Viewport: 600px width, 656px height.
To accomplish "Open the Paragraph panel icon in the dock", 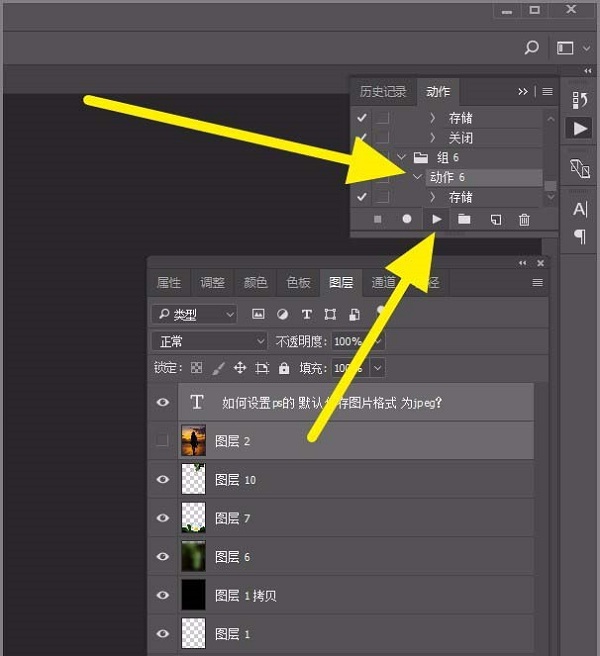I will 580,236.
